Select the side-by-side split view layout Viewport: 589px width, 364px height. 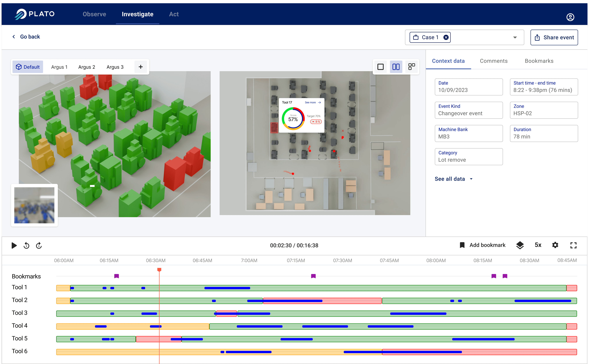pos(396,67)
